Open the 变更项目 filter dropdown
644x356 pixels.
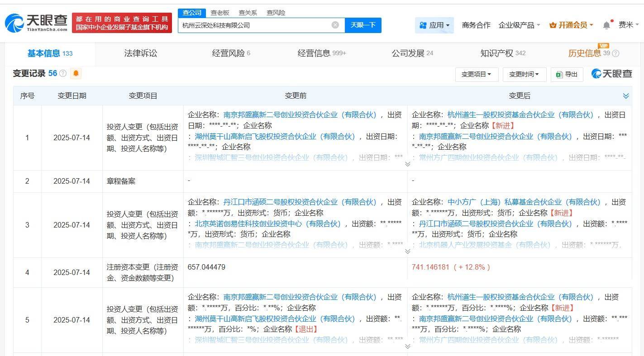tap(476, 74)
